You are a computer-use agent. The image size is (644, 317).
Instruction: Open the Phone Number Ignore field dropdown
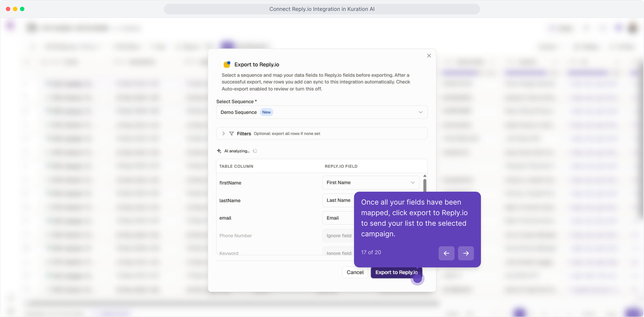point(338,235)
